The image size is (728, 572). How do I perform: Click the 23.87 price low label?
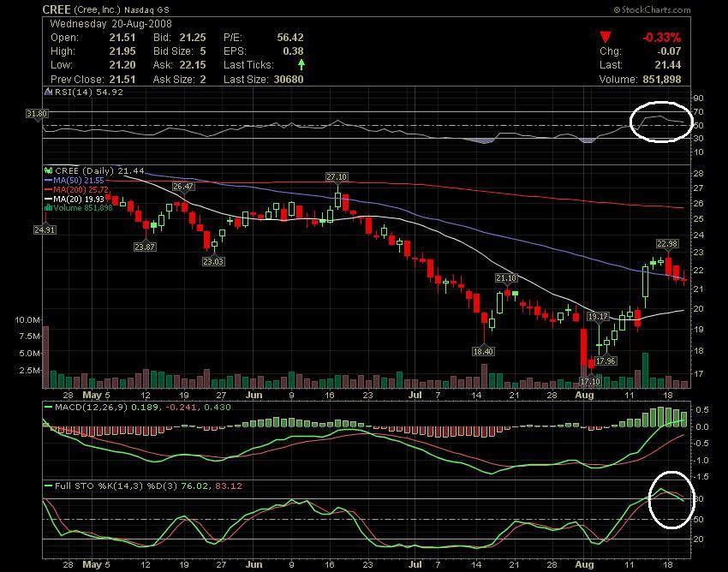coord(145,247)
